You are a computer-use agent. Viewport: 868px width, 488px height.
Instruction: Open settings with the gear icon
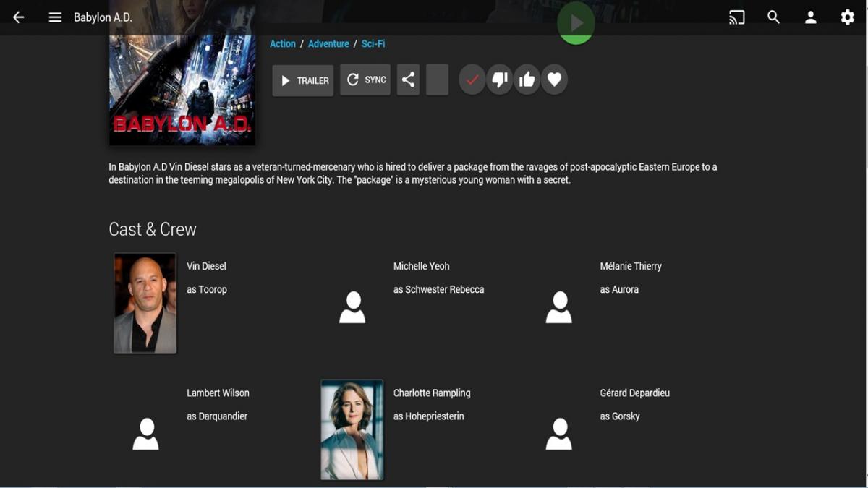point(847,17)
